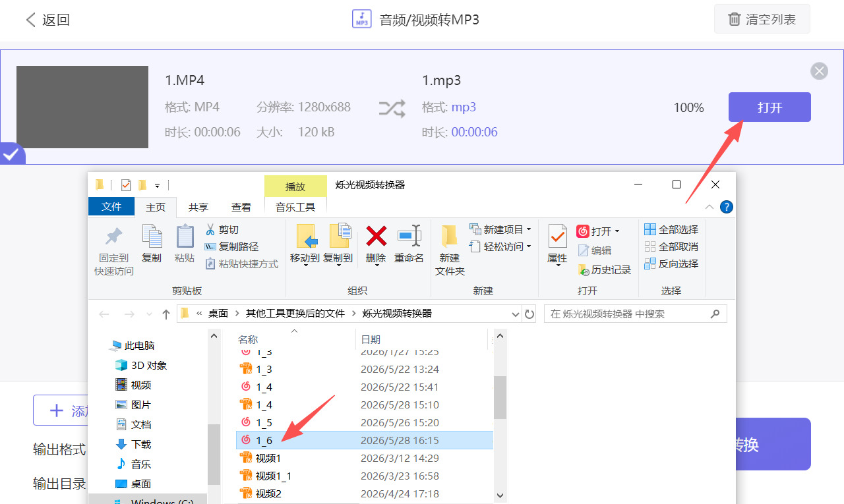The image size is (844, 504).
Task: Toggle the checkmark on the 1.MP4 item
Action: point(11,154)
